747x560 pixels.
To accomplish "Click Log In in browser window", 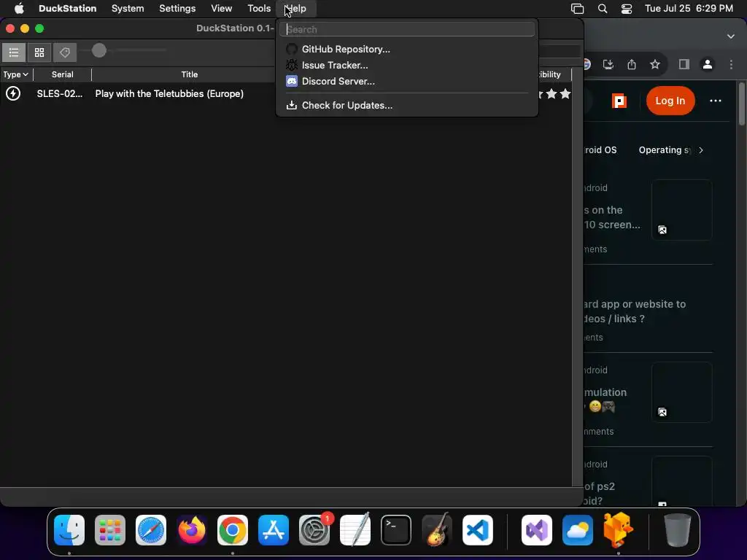I will click(670, 101).
